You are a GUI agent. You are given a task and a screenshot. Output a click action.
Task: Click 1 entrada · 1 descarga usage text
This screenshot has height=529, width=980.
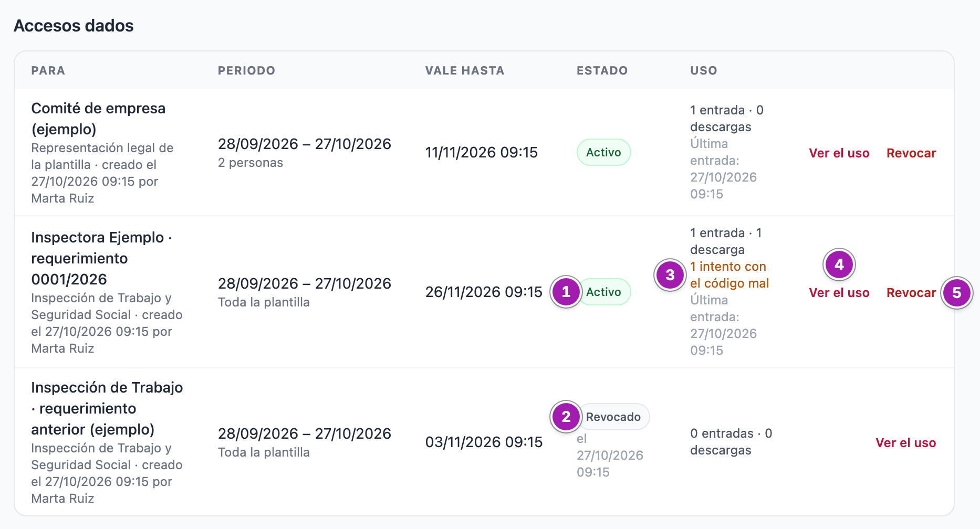pyautogui.click(x=726, y=241)
